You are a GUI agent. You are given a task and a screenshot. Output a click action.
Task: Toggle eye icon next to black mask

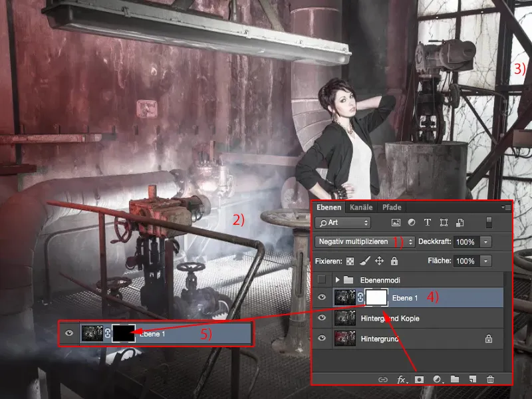point(69,333)
